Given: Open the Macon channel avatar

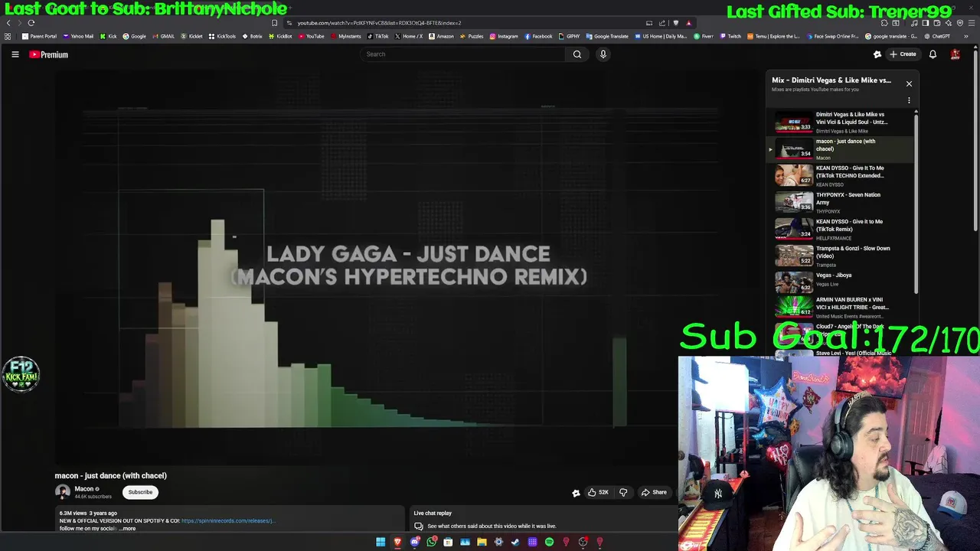Looking at the screenshot, I should point(63,492).
